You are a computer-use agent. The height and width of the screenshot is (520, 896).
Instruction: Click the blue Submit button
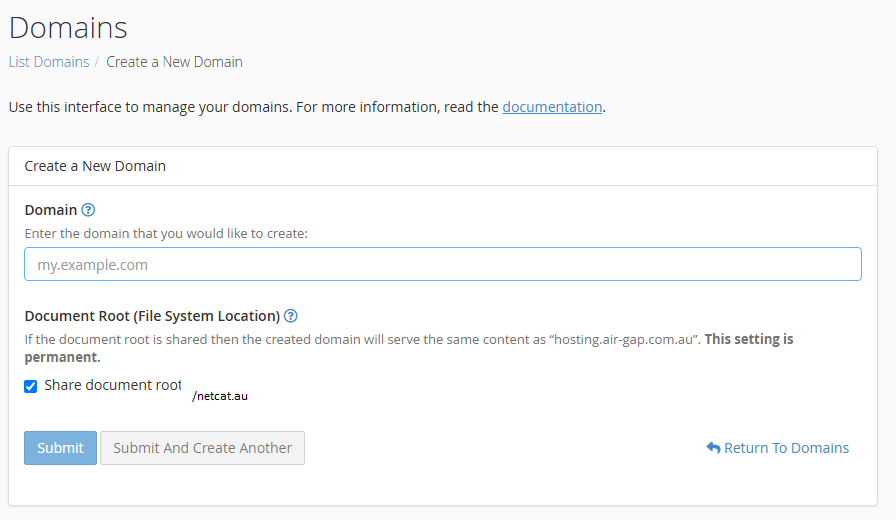point(61,448)
